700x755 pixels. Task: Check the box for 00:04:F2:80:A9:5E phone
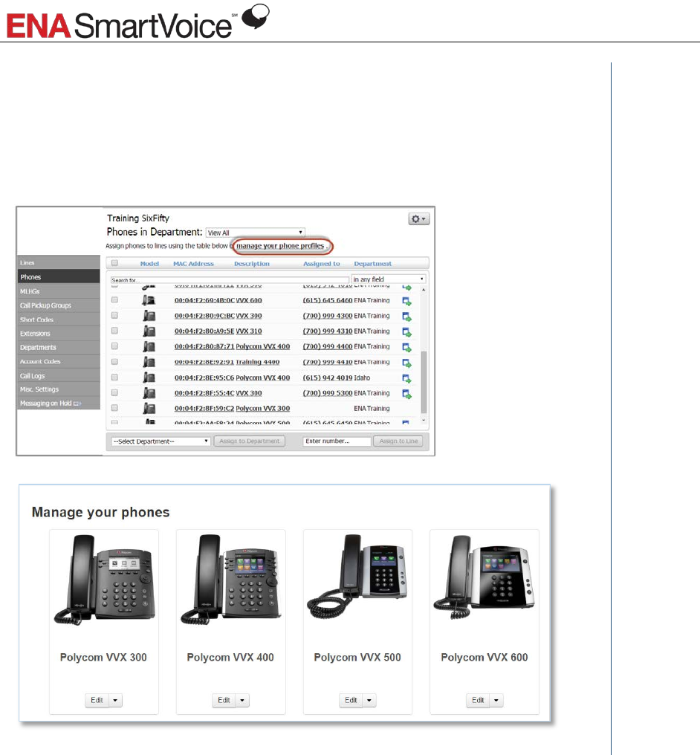(x=114, y=330)
